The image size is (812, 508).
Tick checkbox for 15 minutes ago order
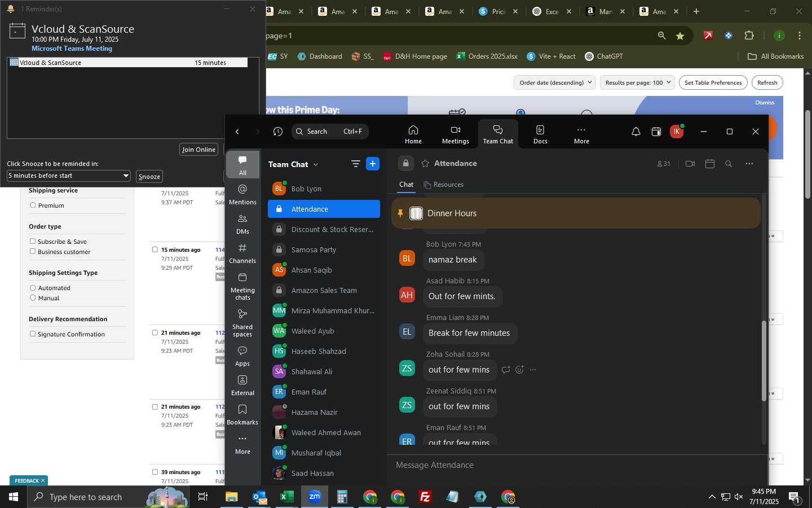(x=155, y=249)
